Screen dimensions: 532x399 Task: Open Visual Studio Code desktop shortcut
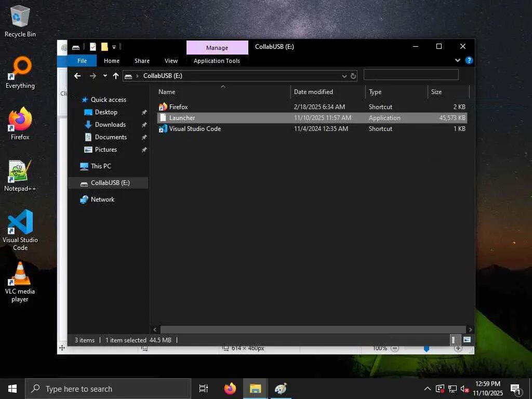click(20, 230)
